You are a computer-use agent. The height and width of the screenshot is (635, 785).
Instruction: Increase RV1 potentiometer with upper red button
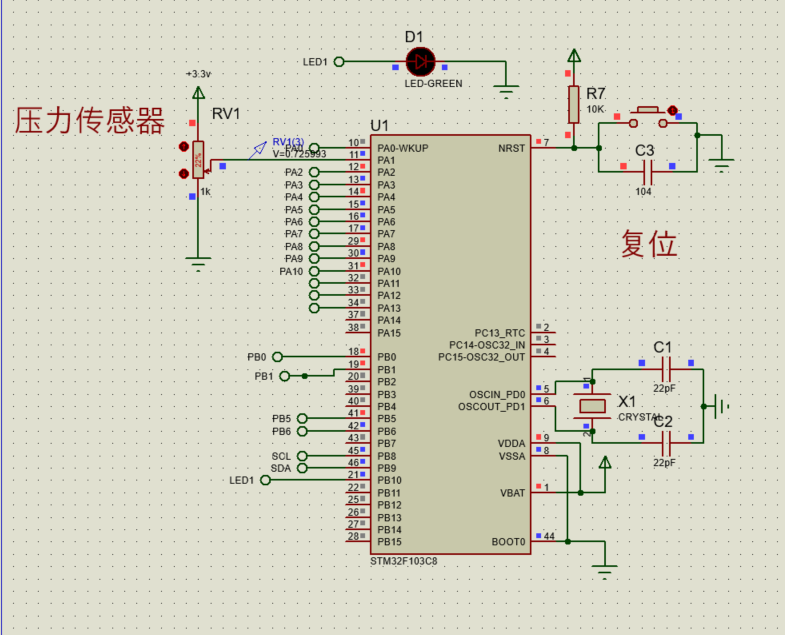point(184,146)
